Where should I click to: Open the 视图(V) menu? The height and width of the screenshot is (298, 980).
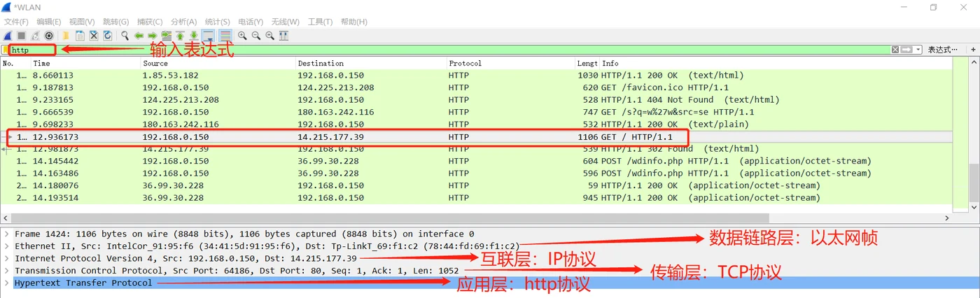tap(82, 22)
